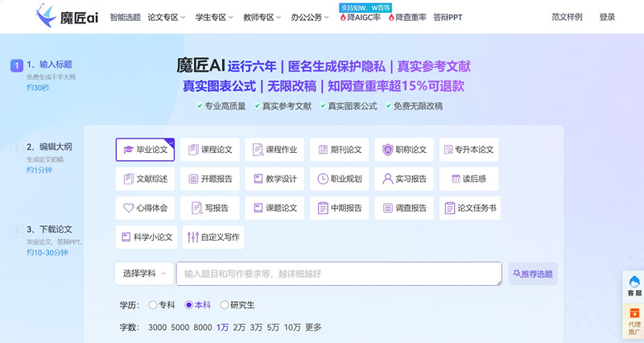The width and height of the screenshot is (644, 343).
Task: Pick the 文献综述 document icon
Action: coord(129,179)
